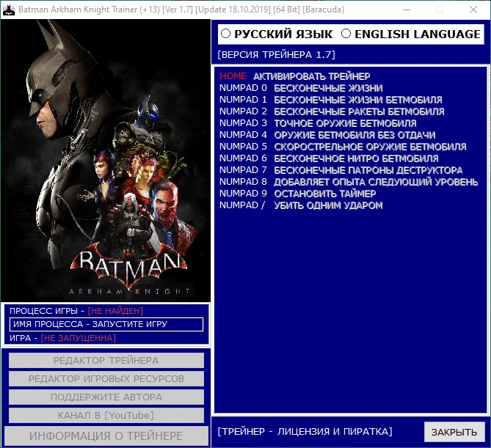This screenshot has width=491, height=448.
Task: Click NUMPAD 7 БЕСКОНЕЧНЫЕ ПАТРОНЫ ДЕСТРУКТОРА
Action: click(x=341, y=170)
